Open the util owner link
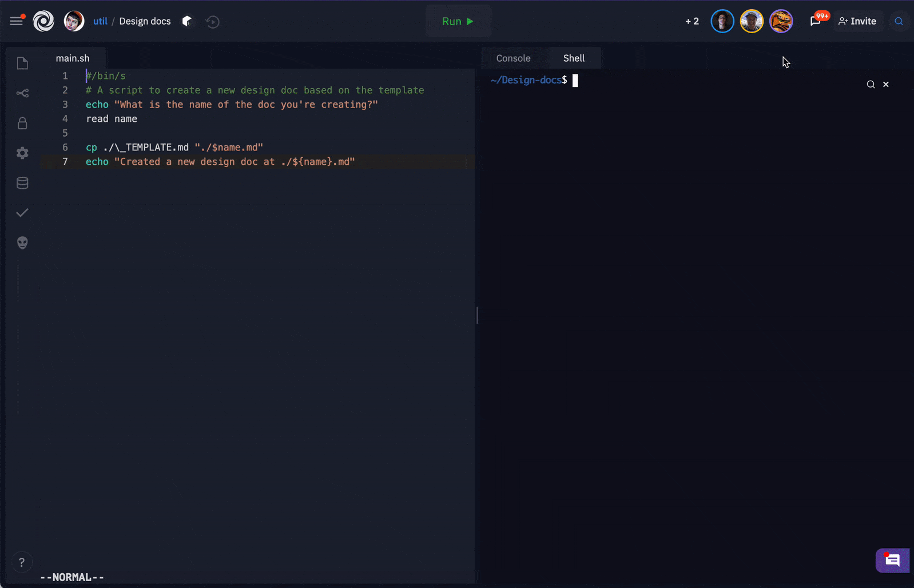Viewport: 914px width, 588px height. [x=100, y=21]
